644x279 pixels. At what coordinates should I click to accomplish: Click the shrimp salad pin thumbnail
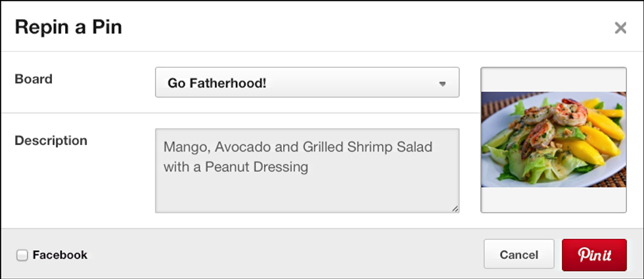tap(553, 139)
